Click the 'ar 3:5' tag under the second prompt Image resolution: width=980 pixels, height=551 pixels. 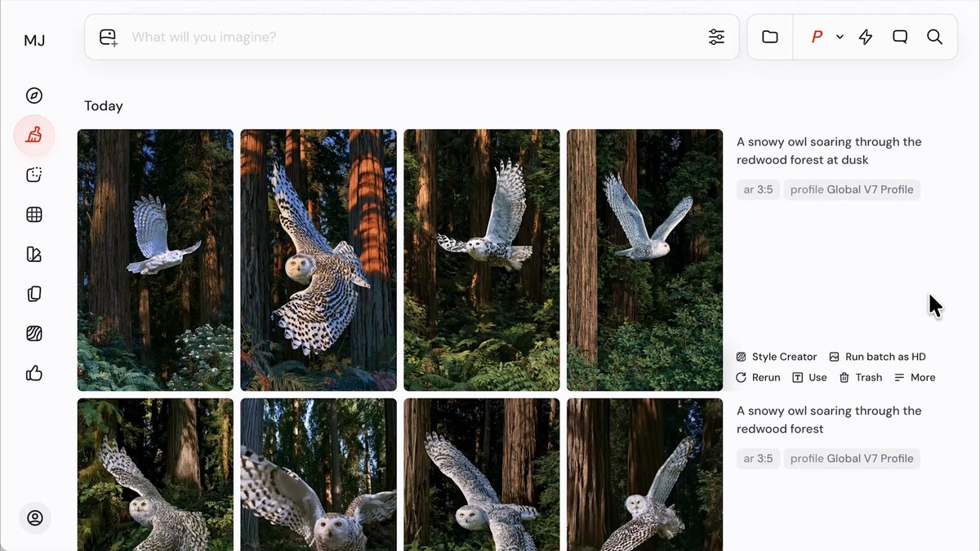click(x=758, y=459)
